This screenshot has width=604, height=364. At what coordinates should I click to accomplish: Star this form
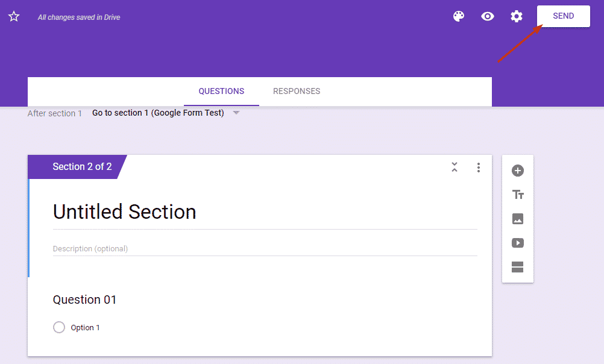(14, 17)
